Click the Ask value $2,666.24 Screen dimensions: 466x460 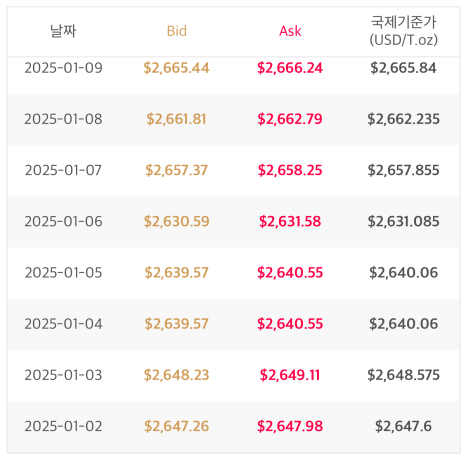tap(290, 68)
